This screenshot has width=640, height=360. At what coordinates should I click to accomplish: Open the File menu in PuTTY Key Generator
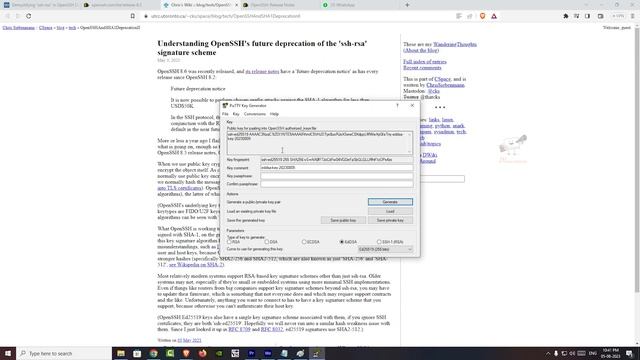(x=225, y=114)
